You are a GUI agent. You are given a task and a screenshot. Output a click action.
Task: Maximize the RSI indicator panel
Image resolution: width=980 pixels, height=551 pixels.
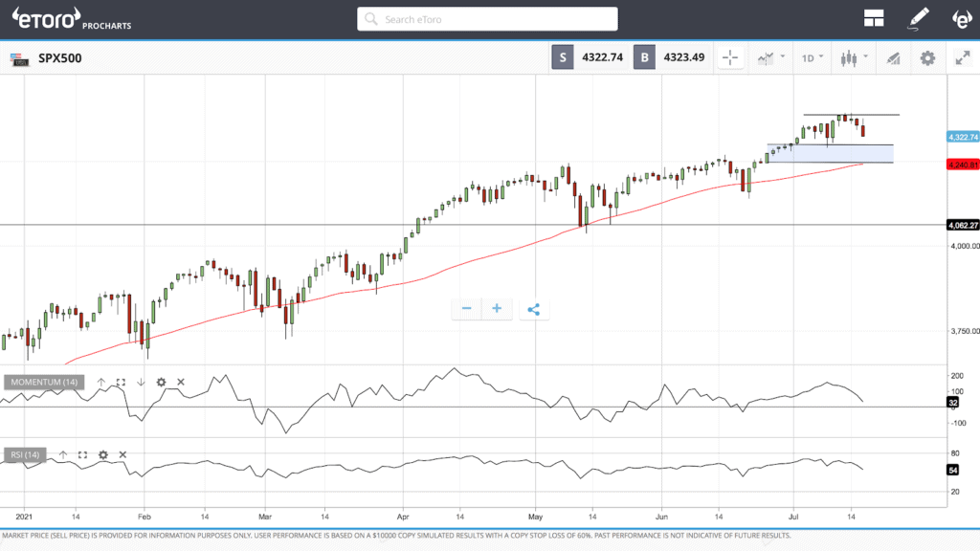(82, 454)
